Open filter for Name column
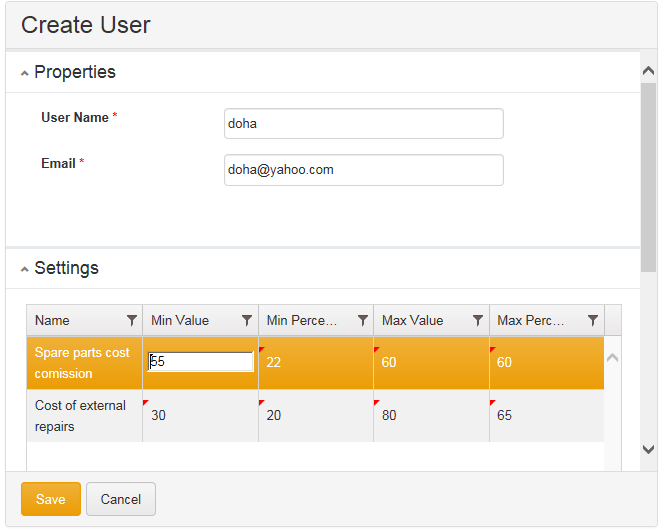Image resolution: width=666 pixels, height=532 pixels. [x=132, y=321]
